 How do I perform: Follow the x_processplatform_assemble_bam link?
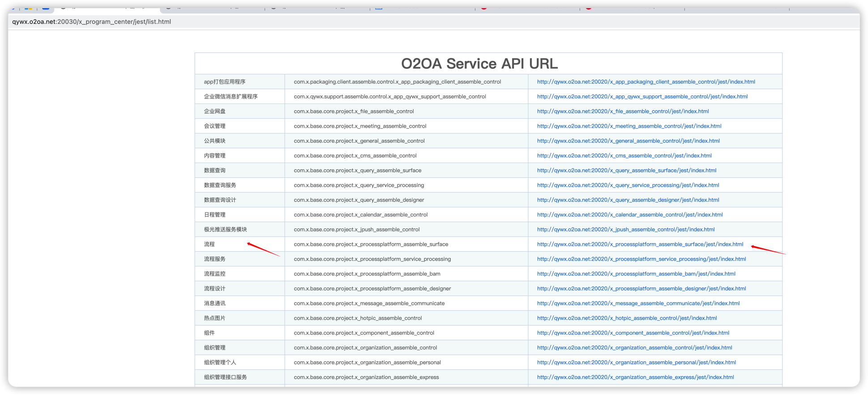coord(636,274)
